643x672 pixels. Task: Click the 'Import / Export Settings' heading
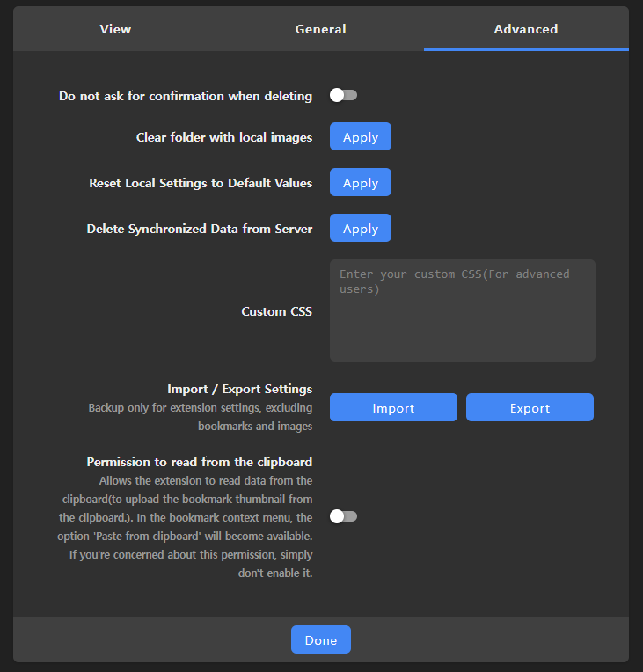[239, 389]
